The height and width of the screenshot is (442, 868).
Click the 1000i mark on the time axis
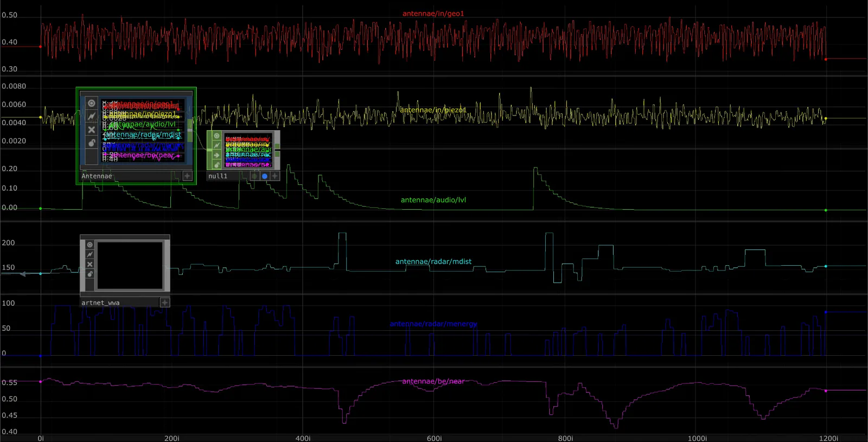[x=697, y=438]
